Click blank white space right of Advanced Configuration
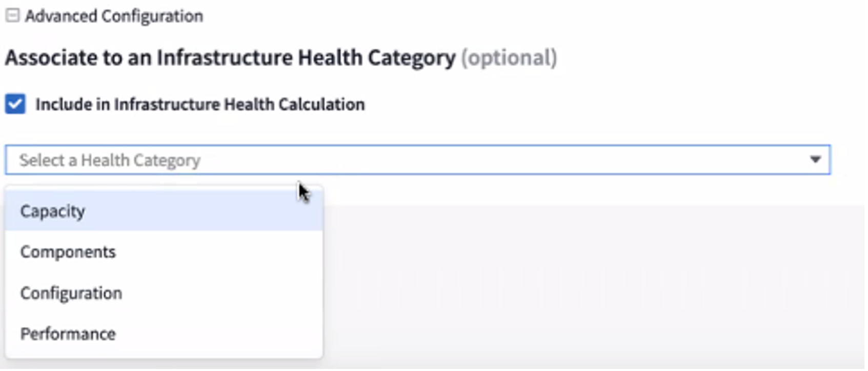The image size is (868, 371). click(x=461, y=16)
